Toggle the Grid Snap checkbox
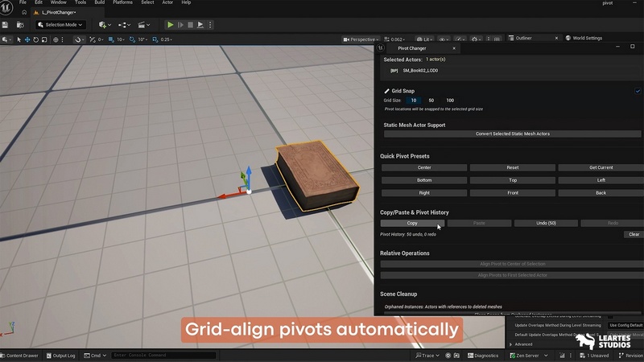Image resolution: width=644 pixels, height=362 pixels. [638, 91]
